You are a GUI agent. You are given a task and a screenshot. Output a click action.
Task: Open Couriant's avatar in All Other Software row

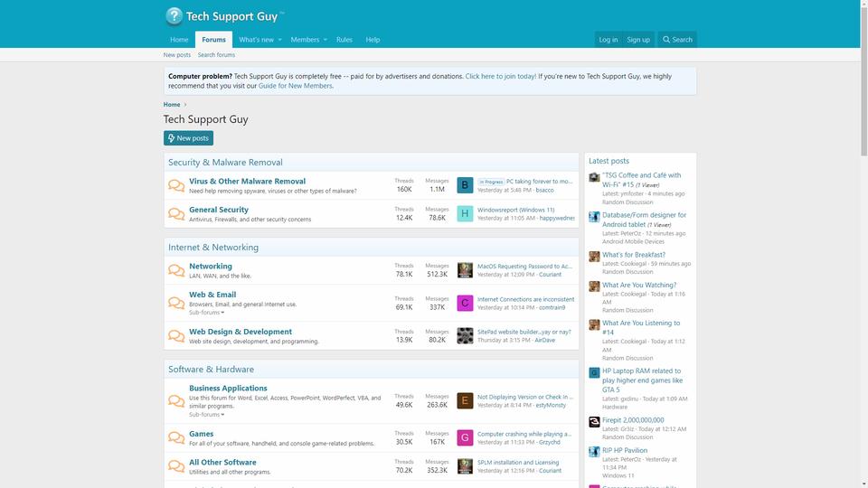(x=465, y=466)
